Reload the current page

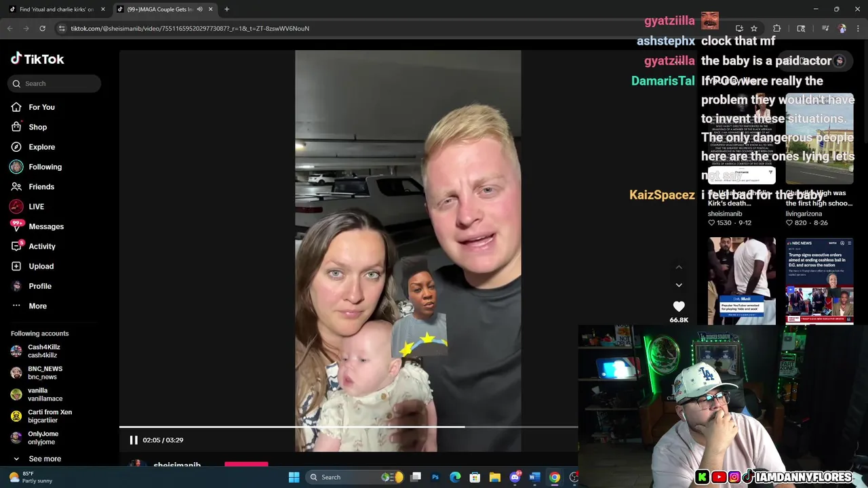point(42,28)
